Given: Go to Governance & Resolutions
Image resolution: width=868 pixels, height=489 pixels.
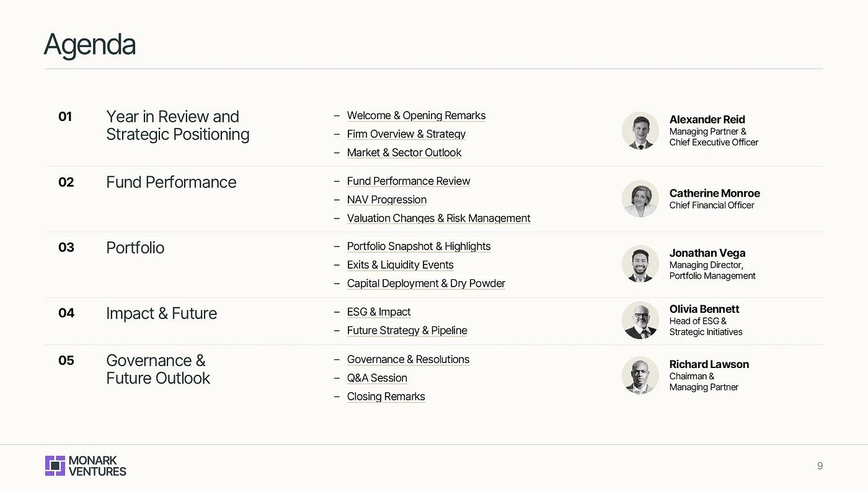Looking at the screenshot, I should point(408,359).
